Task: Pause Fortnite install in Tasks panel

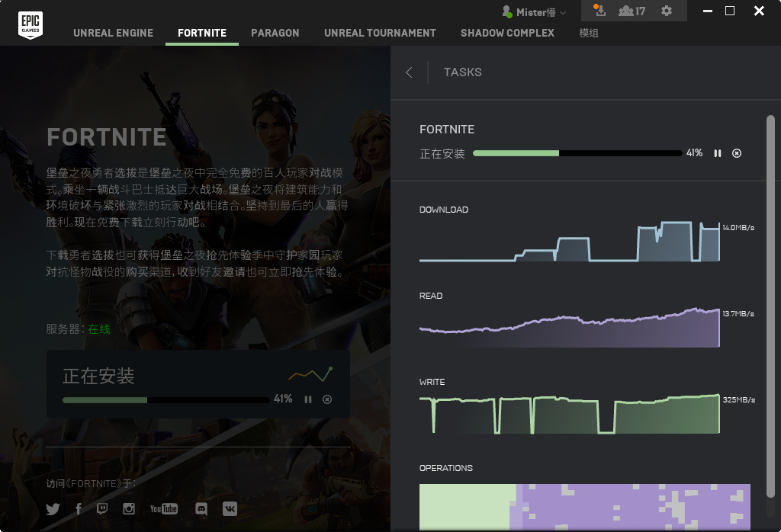Action: (718, 153)
